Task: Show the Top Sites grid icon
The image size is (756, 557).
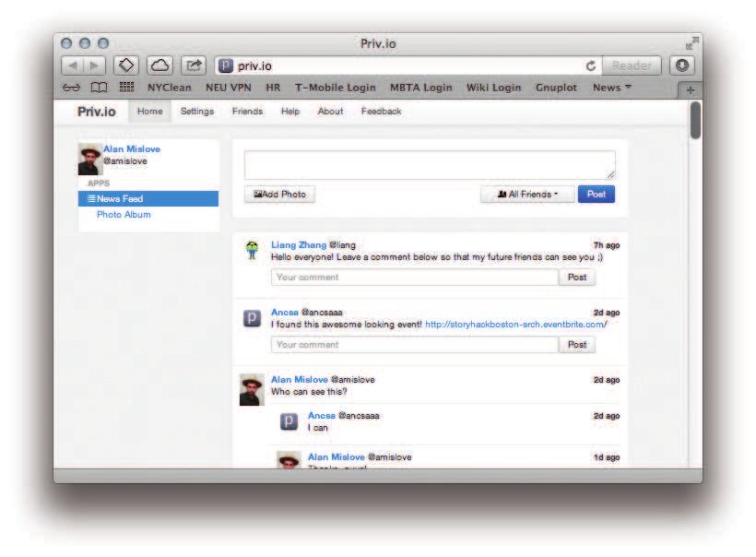Action: point(126,88)
